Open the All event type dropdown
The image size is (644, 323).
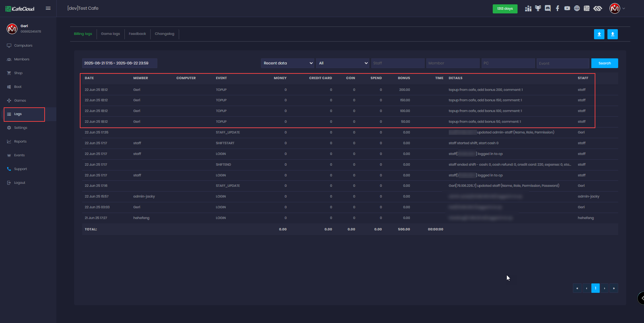[x=342, y=63]
